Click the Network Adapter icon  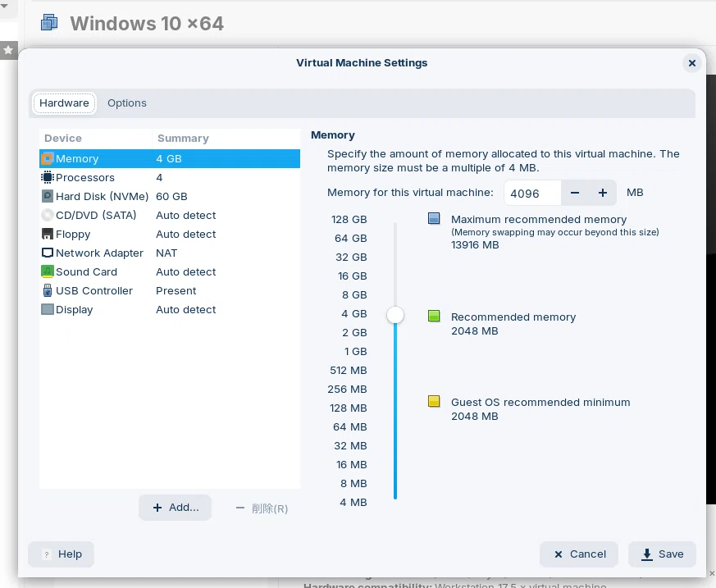point(47,253)
